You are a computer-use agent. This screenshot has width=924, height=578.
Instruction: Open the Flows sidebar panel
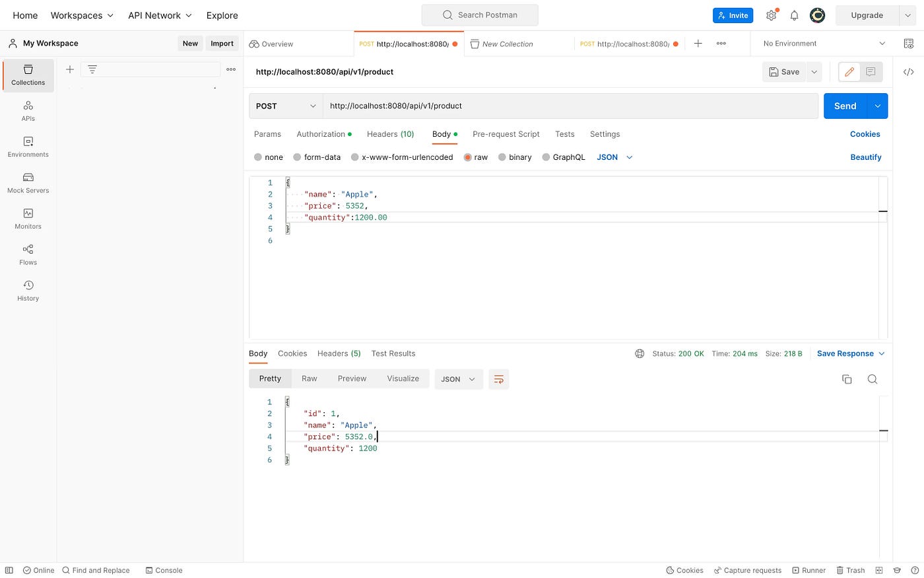coord(28,255)
